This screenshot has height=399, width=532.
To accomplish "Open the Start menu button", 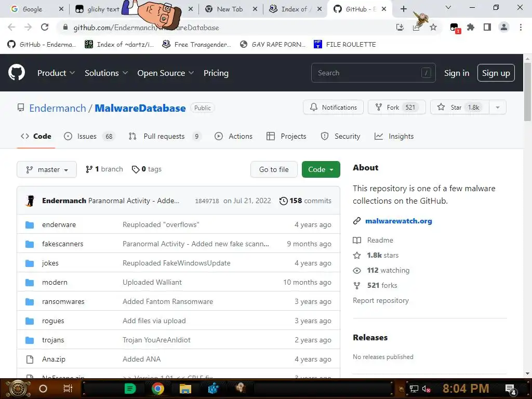I will tap(18, 389).
